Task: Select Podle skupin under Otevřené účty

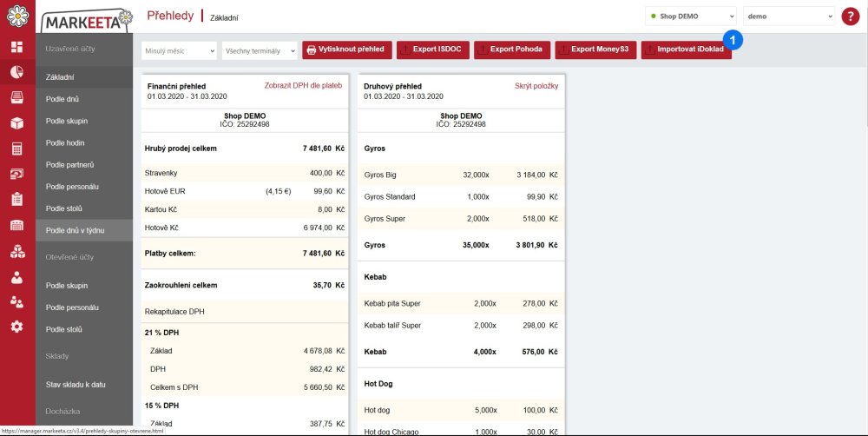Action: coord(84,286)
